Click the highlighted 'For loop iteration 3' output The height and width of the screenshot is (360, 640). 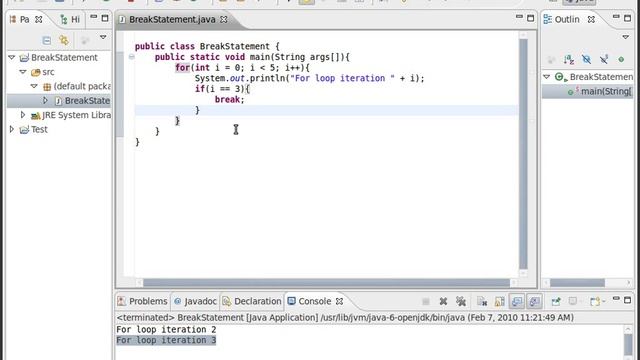click(x=166, y=340)
